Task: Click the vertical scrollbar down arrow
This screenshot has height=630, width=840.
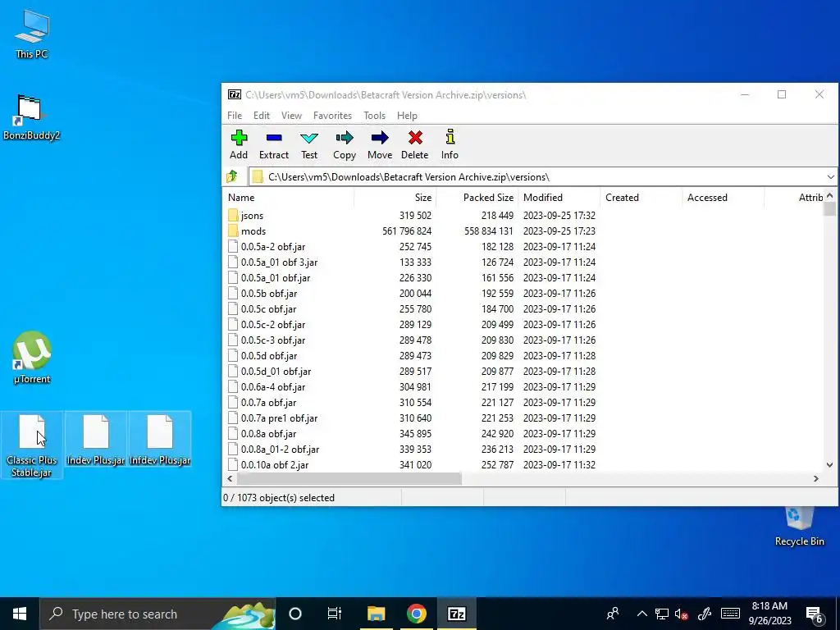Action: coord(829,465)
